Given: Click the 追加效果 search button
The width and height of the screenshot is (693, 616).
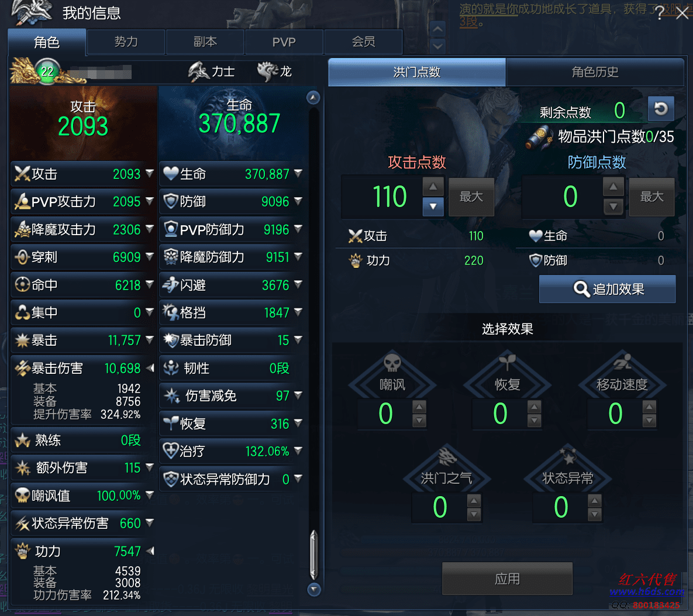Looking at the screenshot, I should 607,289.
